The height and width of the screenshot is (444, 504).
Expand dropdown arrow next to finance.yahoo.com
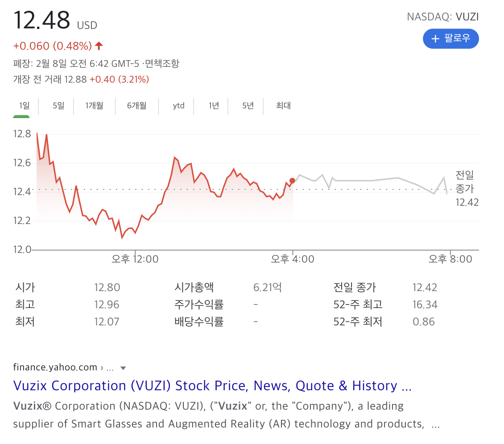[x=124, y=368]
